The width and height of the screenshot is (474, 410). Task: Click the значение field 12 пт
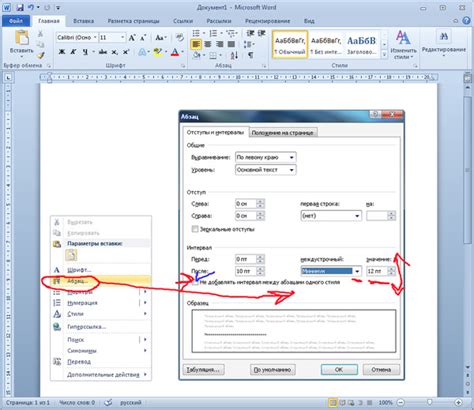click(377, 271)
